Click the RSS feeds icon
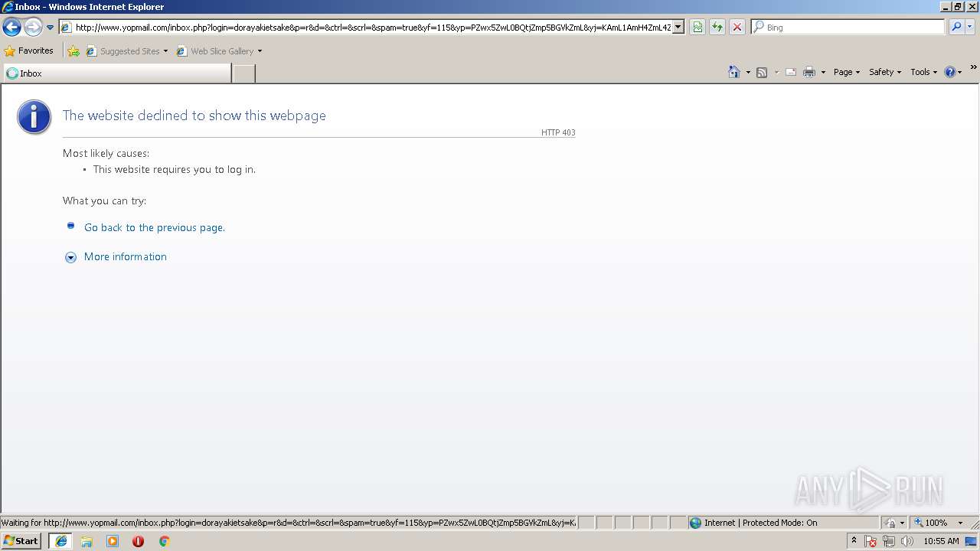The width and height of the screenshot is (980, 551). point(762,72)
